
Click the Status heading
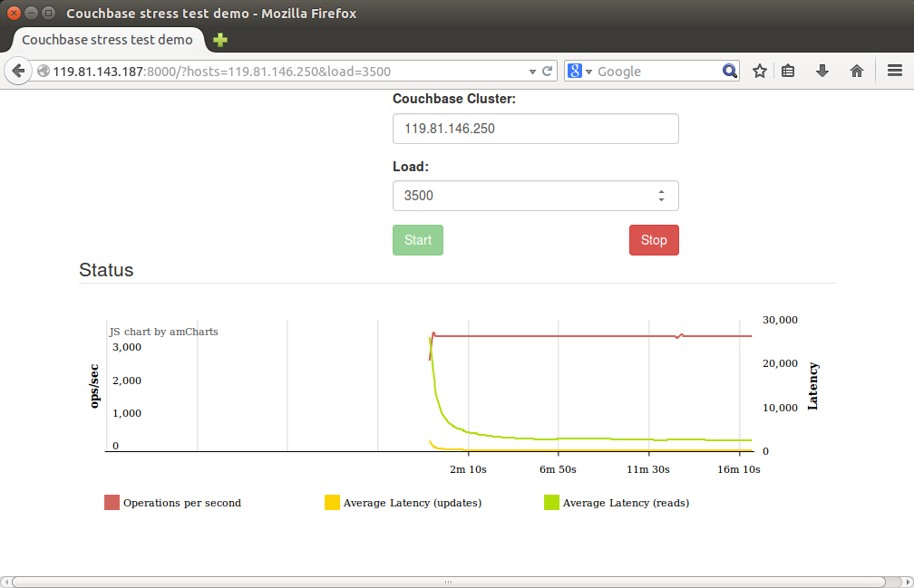[106, 270]
